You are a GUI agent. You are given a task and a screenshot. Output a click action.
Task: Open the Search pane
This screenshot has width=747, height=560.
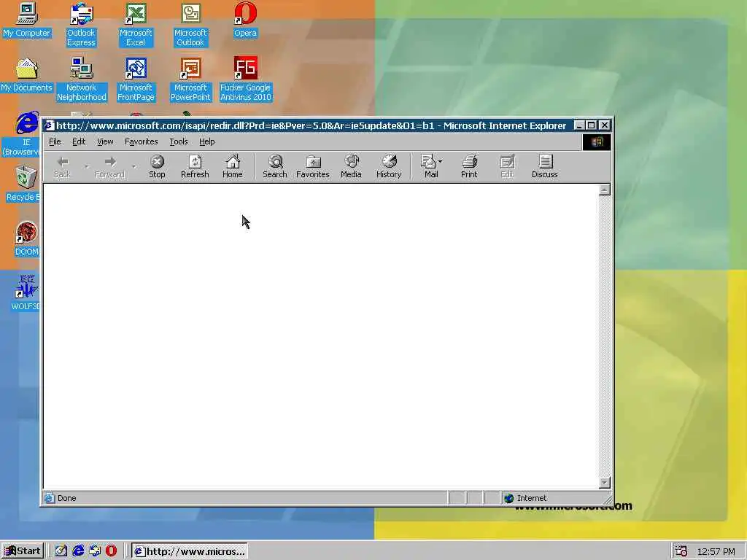click(x=275, y=167)
